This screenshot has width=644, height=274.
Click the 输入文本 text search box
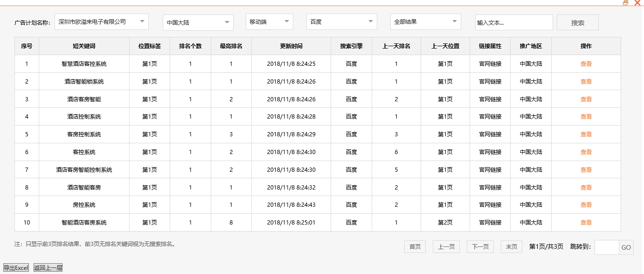tap(513, 22)
